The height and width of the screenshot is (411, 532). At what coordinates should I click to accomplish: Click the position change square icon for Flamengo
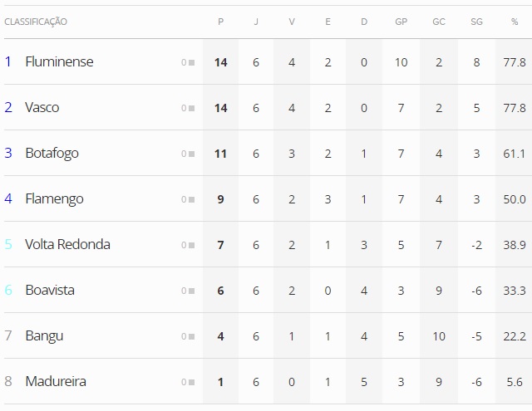click(x=192, y=199)
